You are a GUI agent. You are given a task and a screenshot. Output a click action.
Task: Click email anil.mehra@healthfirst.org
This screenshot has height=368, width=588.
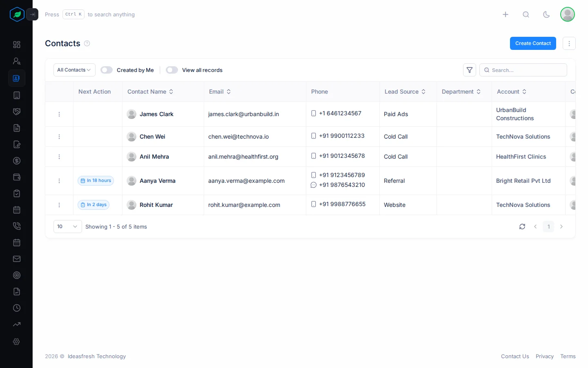click(243, 157)
